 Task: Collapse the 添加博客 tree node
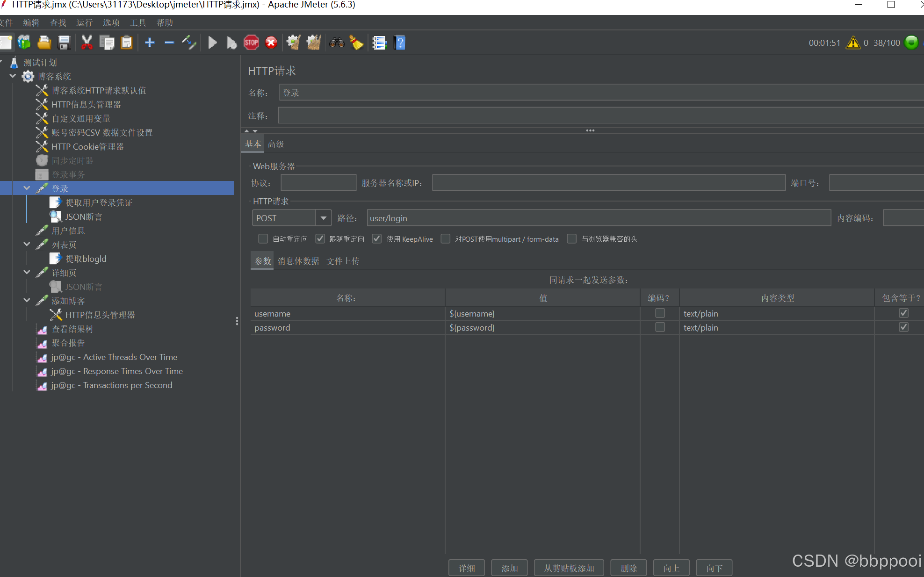click(27, 301)
